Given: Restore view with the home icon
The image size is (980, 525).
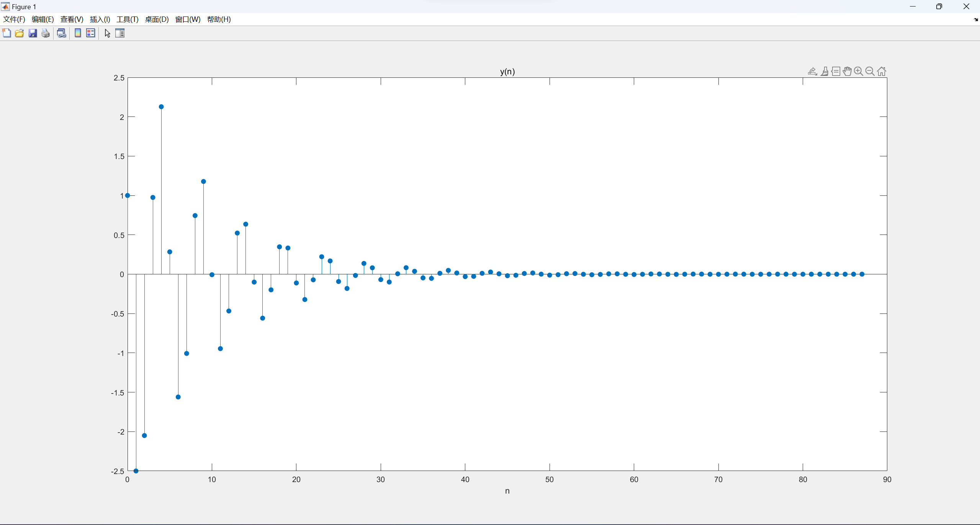Looking at the screenshot, I should [882, 71].
